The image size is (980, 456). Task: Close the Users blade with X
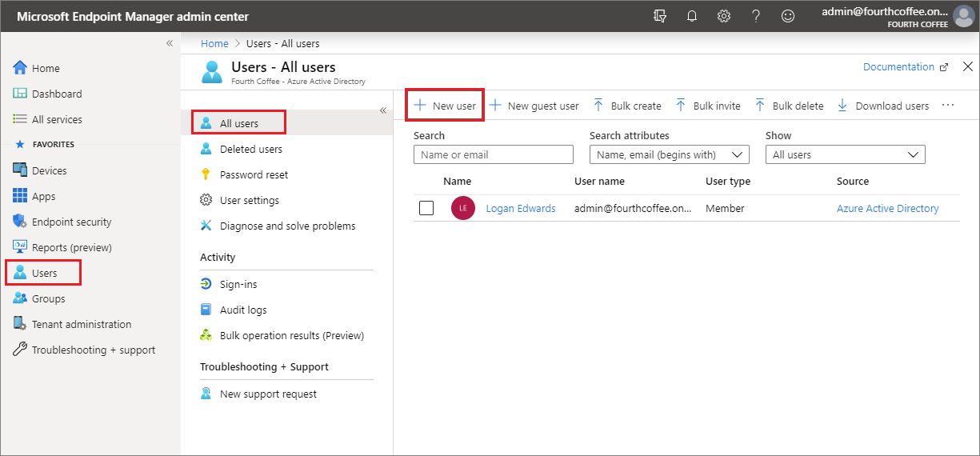pyautogui.click(x=967, y=66)
